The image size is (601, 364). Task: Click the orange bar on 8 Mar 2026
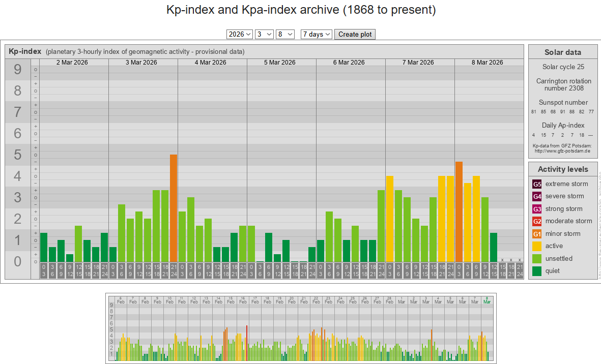click(459, 211)
